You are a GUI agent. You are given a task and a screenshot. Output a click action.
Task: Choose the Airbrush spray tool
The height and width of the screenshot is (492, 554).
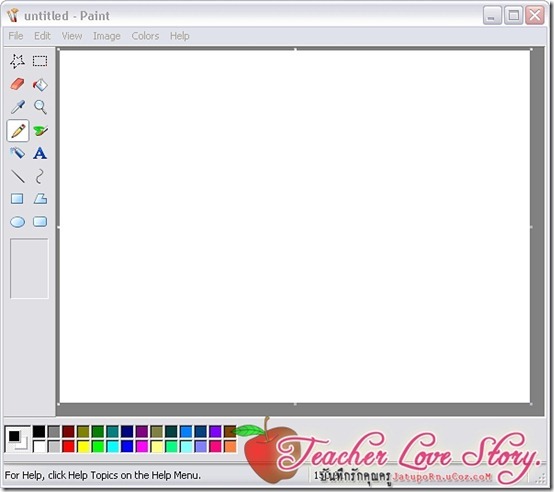click(x=17, y=153)
